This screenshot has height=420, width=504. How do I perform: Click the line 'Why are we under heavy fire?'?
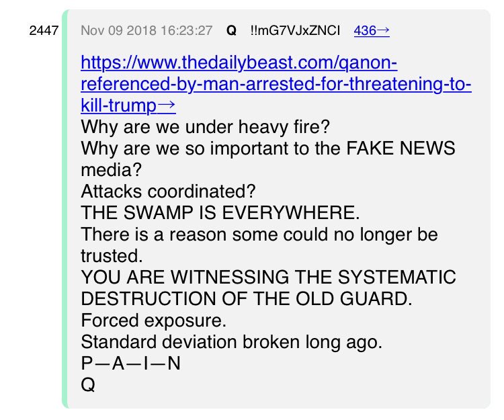coord(206,127)
